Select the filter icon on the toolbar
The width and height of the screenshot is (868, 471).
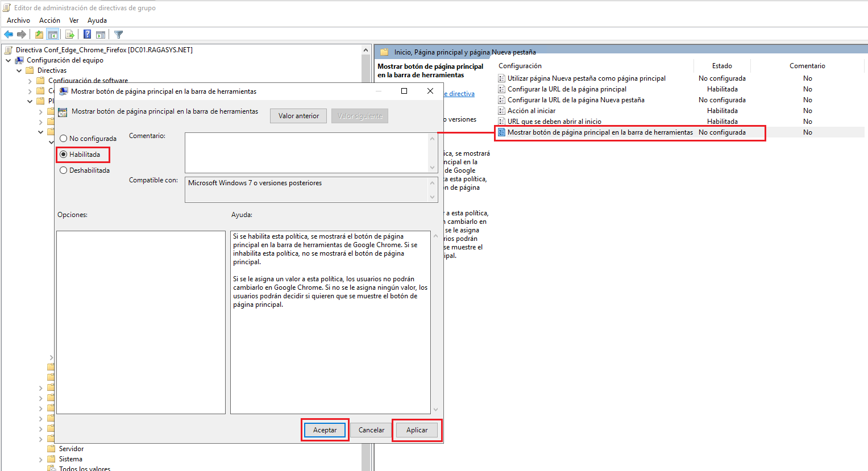click(x=118, y=34)
